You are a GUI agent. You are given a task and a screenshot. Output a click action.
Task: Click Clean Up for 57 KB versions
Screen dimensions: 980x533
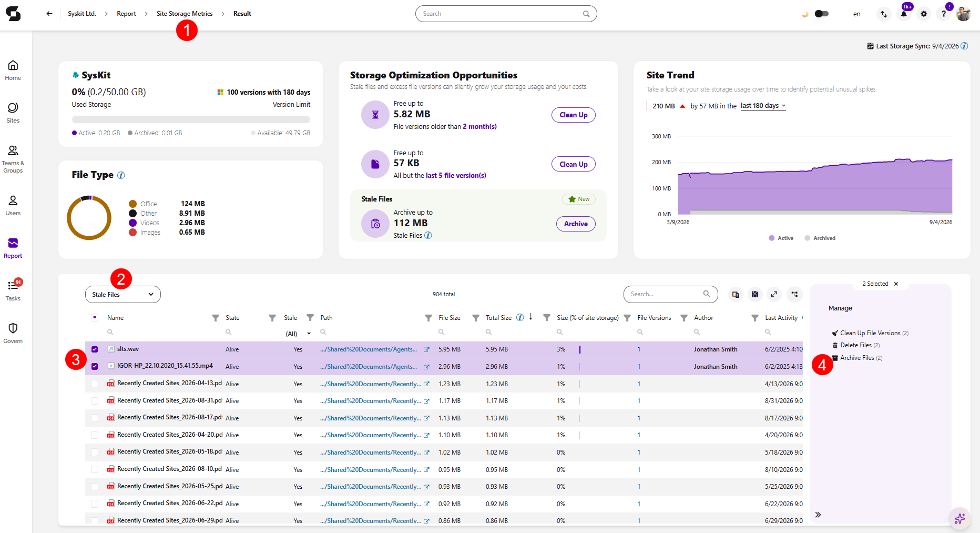pyautogui.click(x=574, y=164)
